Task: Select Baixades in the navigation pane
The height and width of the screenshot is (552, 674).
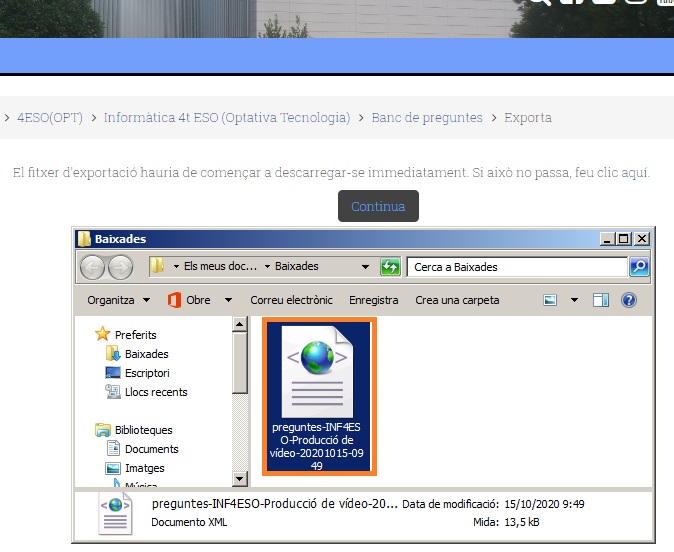Action: 137,354
